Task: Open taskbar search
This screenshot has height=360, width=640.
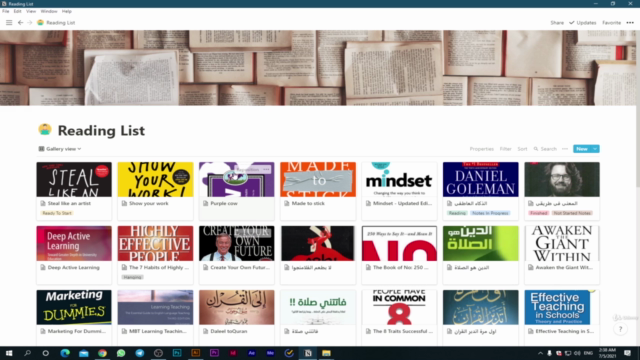Action: click(x=27, y=353)
